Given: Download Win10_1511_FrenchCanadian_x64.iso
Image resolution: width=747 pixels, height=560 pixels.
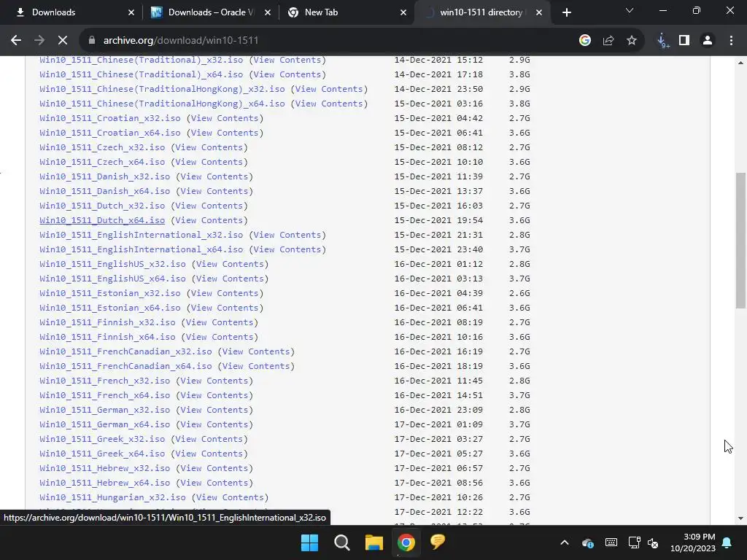Looking at the screenshot, I should pos(125,366).
